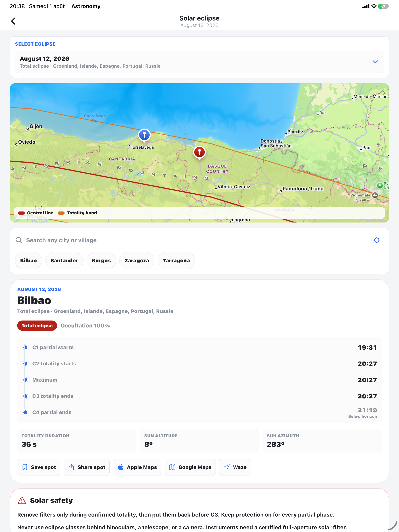The image size is (399, 532).
Task: Tap the Totality Duration 36 s tile
Action: [x=77, y=441]
